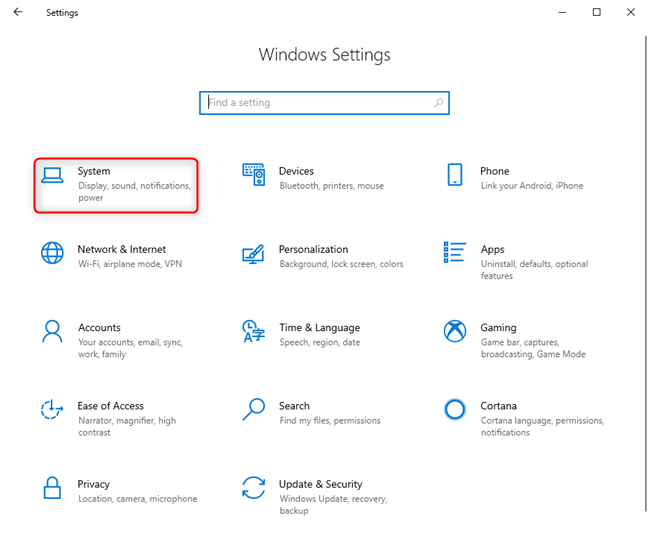Click the Accounts person icon
This screenshot has height=533, width=648.
coord(52,331)
